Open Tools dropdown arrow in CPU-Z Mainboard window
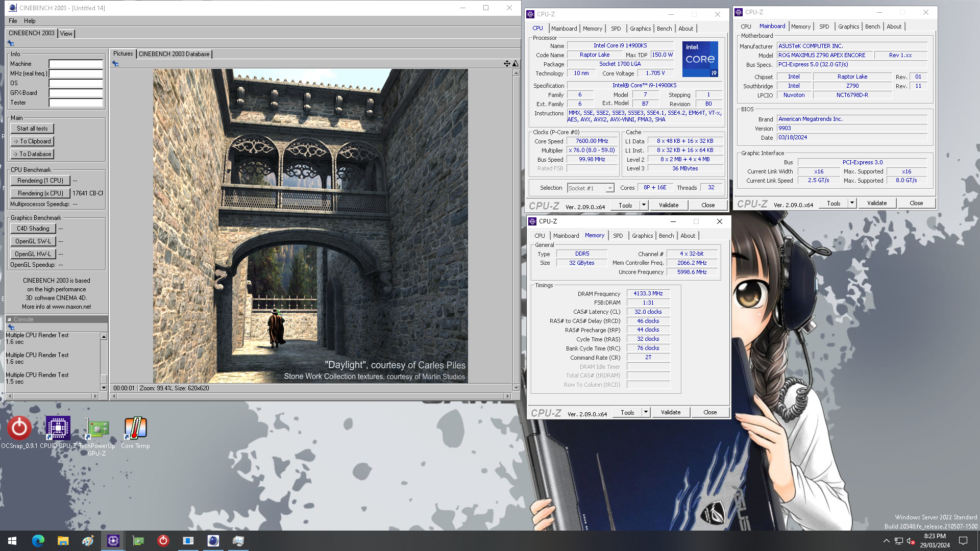980x551 pixels. pos(852,203)
